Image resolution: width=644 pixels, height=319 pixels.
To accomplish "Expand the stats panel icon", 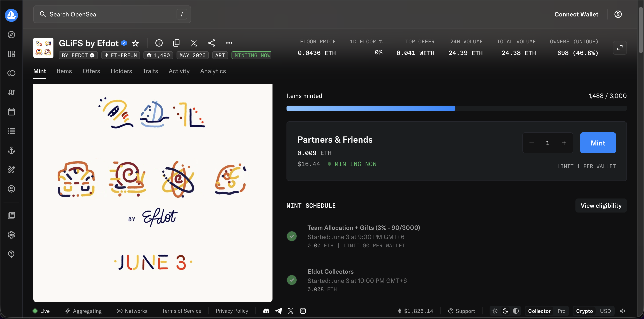I will [x=620, y=48].
